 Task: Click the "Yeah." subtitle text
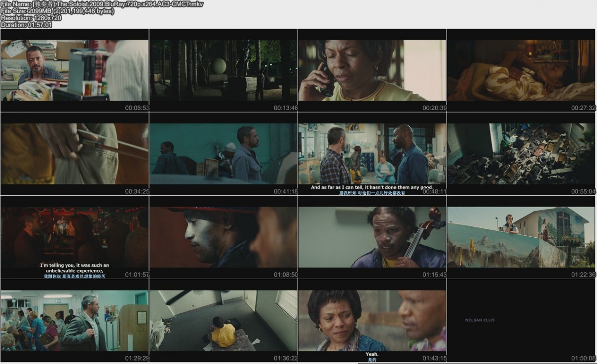coord(372,354)
